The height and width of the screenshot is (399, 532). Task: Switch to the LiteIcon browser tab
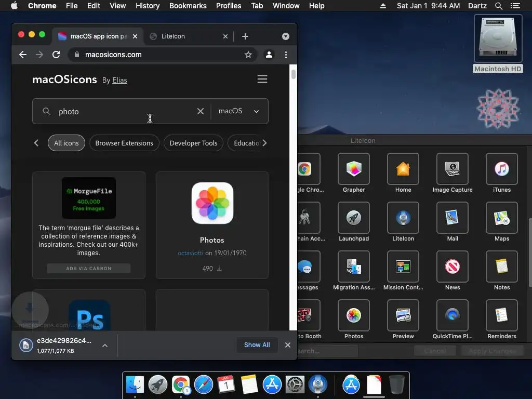tap(189, 36)
